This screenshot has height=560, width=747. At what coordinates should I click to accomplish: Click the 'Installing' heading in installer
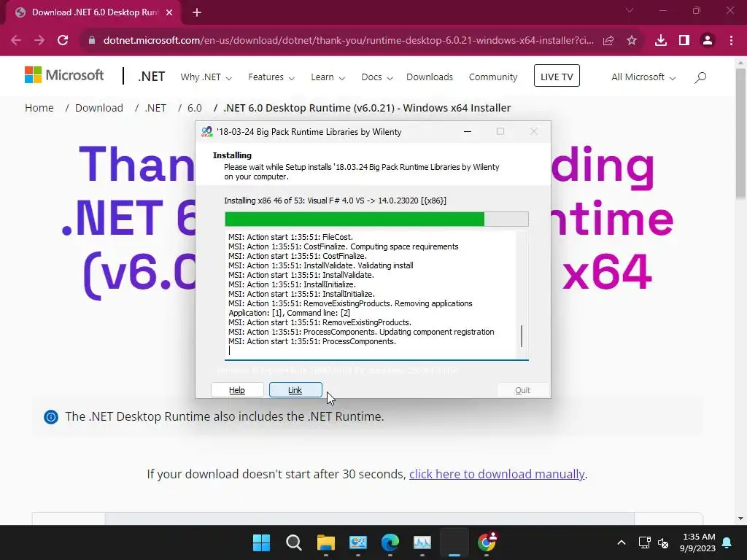[232, 155]
